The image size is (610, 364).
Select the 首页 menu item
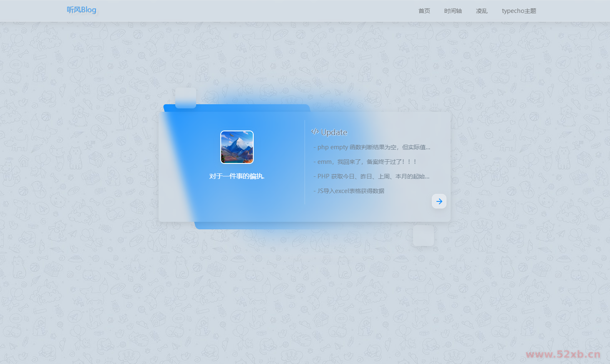(424, 11)
